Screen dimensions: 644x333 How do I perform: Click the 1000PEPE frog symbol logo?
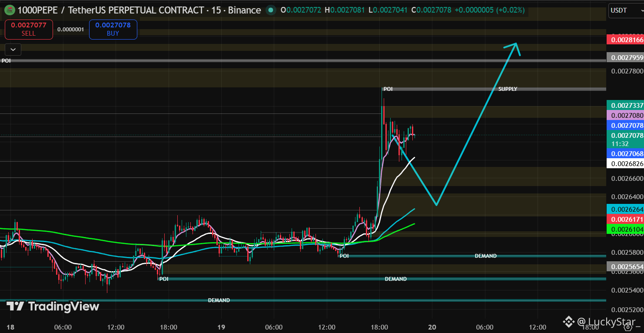[10, 10]
